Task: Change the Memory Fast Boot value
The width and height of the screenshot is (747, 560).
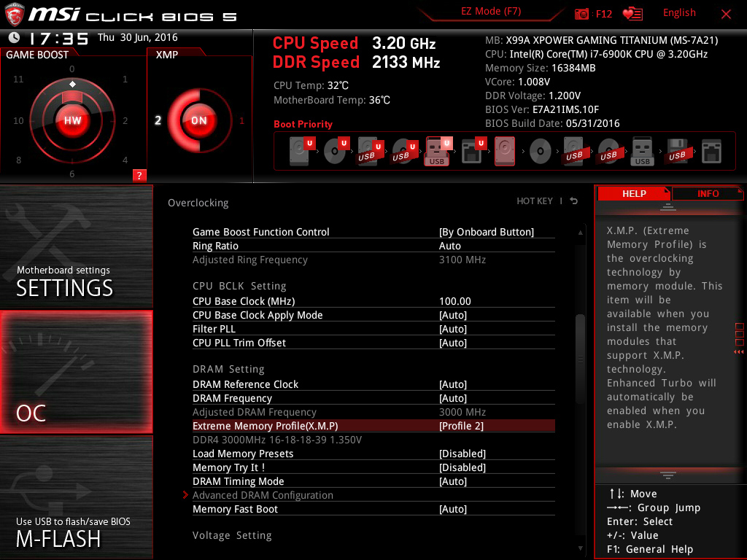Action: click(453, 509)
